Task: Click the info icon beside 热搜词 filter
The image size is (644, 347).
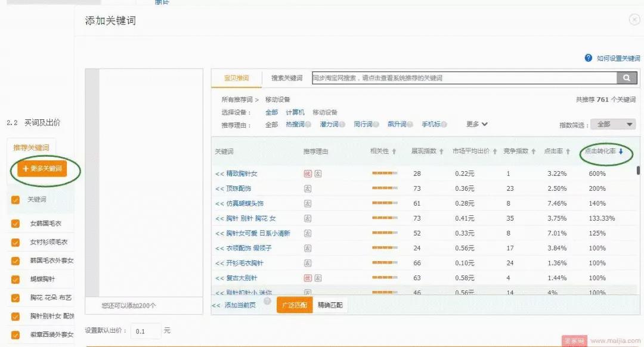Action: pos(308,125)
